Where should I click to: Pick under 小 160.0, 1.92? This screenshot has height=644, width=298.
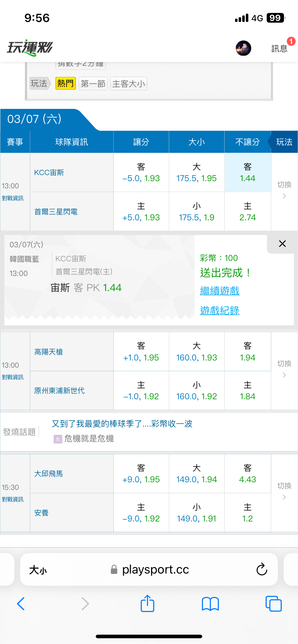tap(197, 391)
